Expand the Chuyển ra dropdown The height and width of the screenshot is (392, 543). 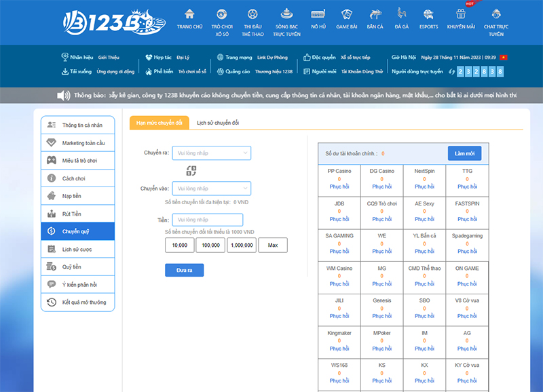pos(212,153)
